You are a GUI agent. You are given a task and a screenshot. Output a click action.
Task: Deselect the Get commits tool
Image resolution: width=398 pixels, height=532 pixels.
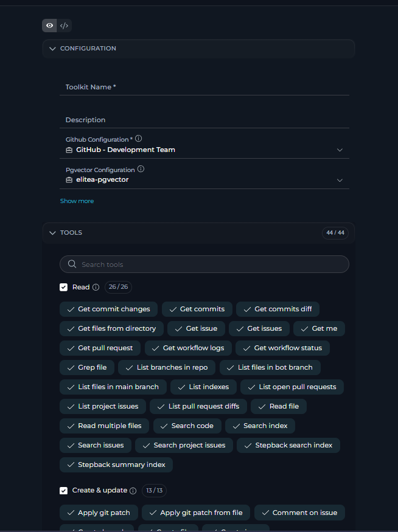[197, 309]
